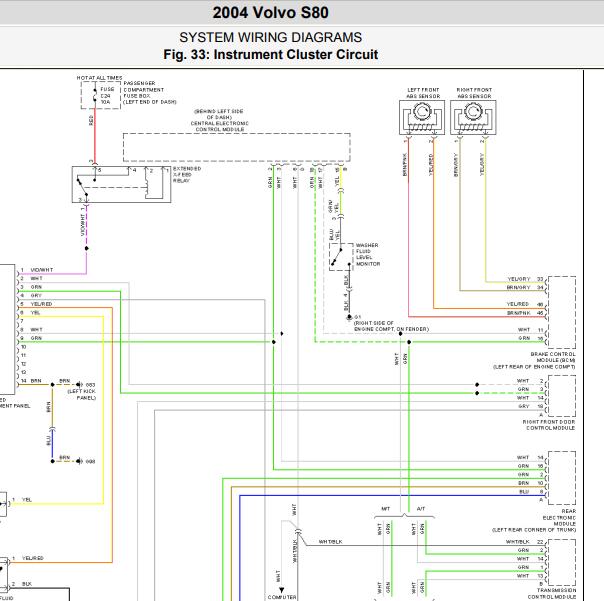Select the 'YEL/GRY 33' BCM pin label
This screenshot has width=604, height=601.
coord(525,279)
